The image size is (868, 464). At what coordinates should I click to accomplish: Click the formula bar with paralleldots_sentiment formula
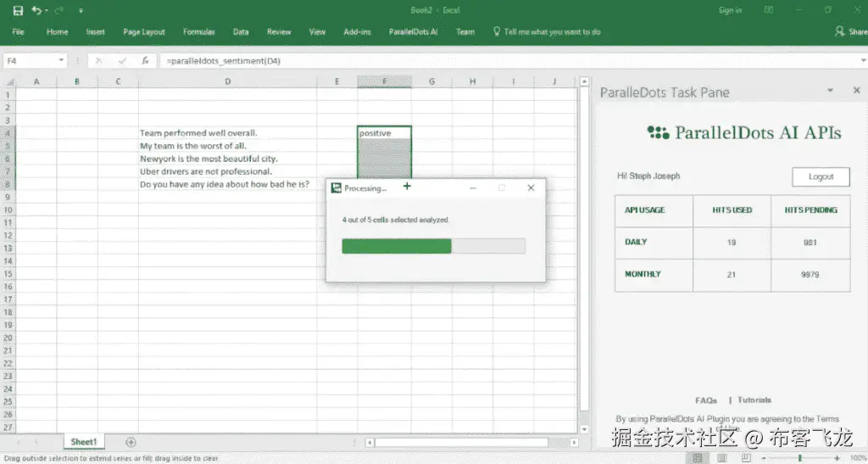(509, 61)
